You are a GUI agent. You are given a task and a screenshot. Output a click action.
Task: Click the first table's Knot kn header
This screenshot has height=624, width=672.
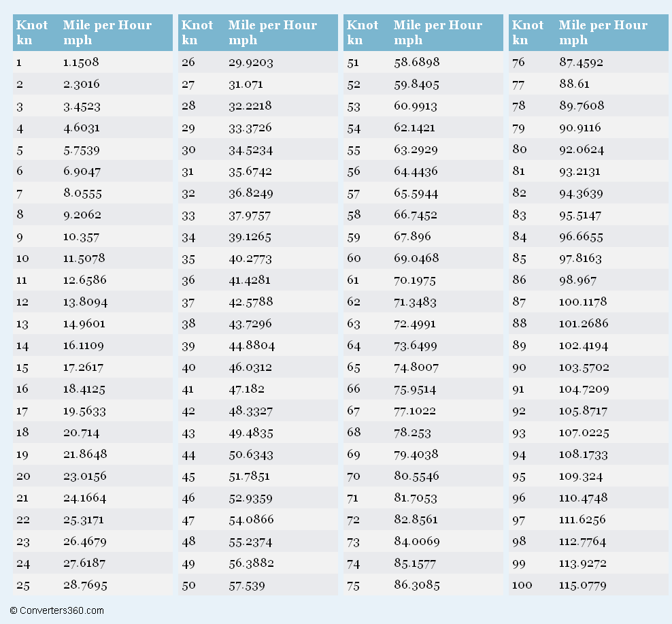click(x=32, y=32)
